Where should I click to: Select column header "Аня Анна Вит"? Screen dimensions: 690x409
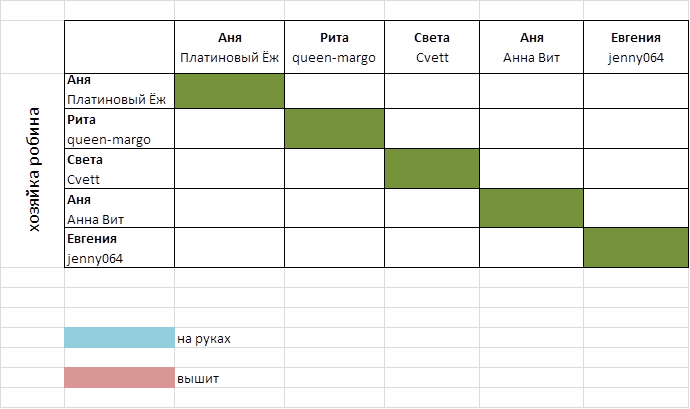click(x=531, y=47)
